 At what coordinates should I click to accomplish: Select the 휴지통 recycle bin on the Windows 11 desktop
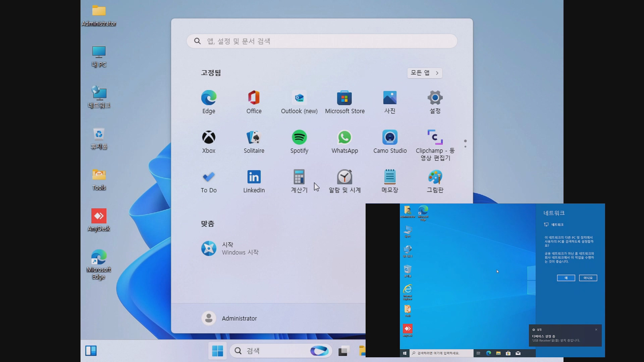99,138
